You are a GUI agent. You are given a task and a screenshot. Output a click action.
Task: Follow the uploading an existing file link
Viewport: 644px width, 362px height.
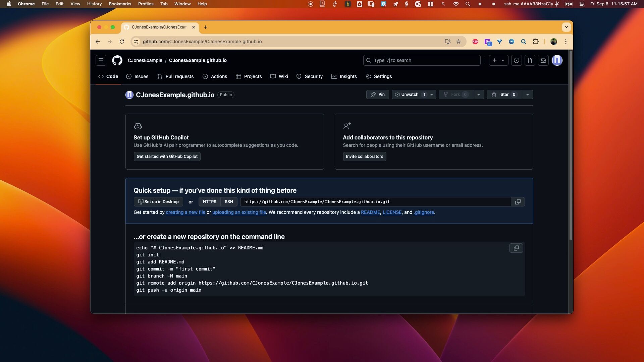pyautogui.click(x=239, y=212)
